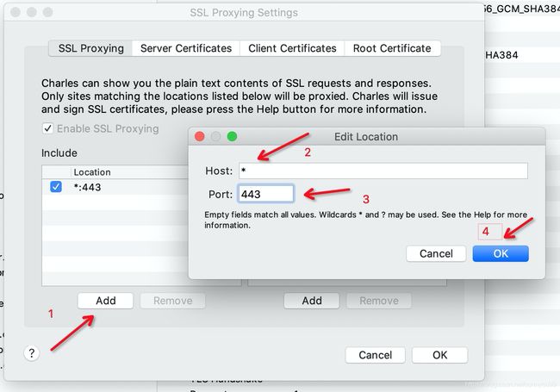Add a location to the right-hand list
This screenshot has width=560, height=392.
click(x=312, y=301)
